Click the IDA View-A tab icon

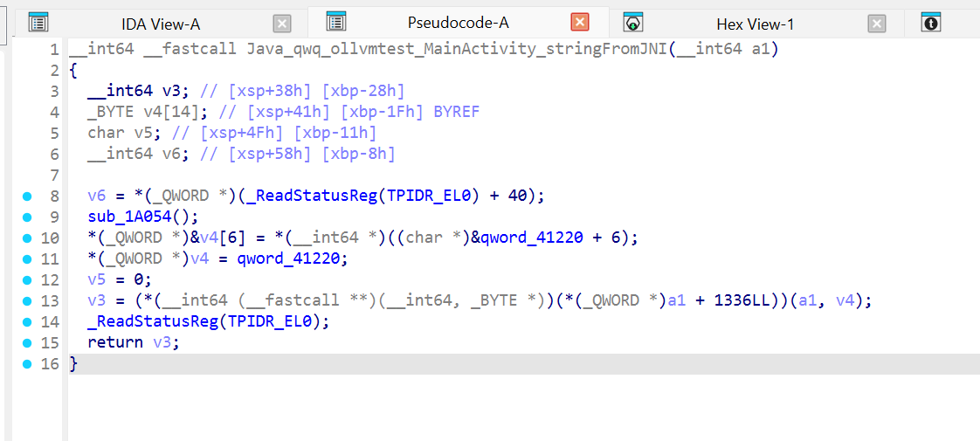38,23
